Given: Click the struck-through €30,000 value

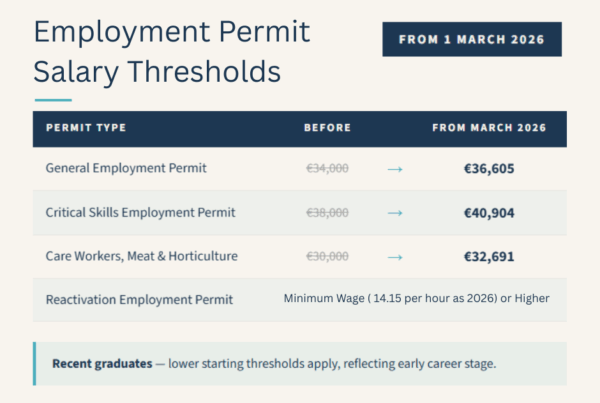Looking at the screenshot, I should pyautogui.click(x=327, y=257).
